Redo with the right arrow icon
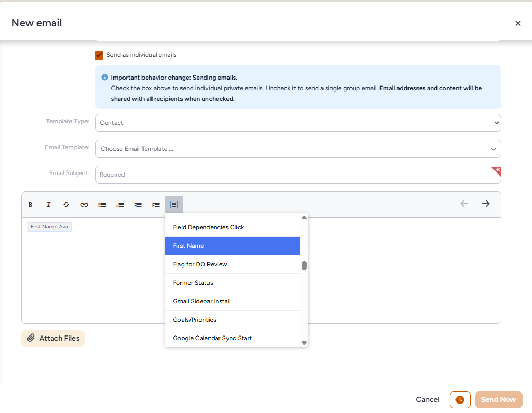The height and width of the screenshot is (413, 532). (x=486, y=204)
